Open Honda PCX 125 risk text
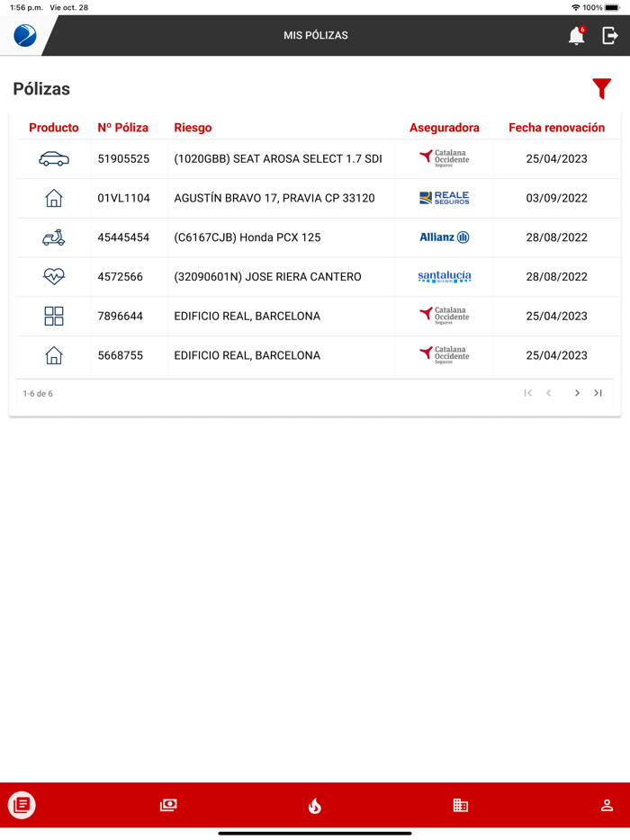This screenshot has height=840, width=630. [x=247, y=237]
